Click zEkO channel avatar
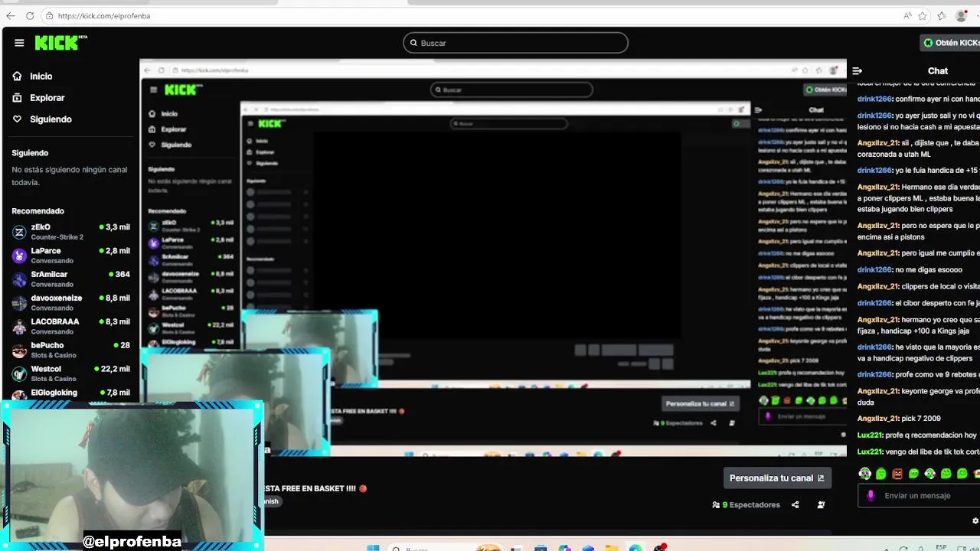This screenshot has width=980, height=551. (x=19, y=232)
